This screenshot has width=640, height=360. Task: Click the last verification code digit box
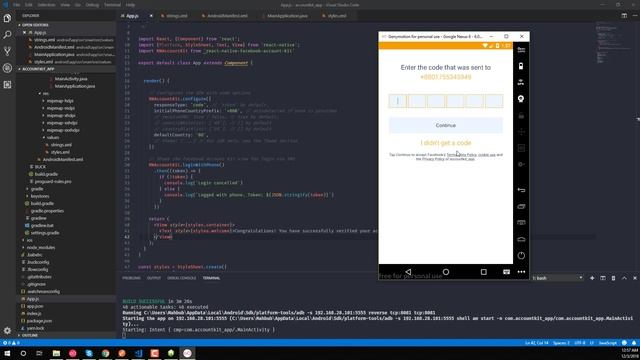tap(494, 101)
